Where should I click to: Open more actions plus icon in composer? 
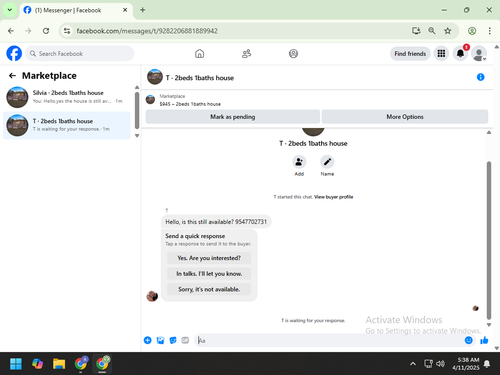tap(148, 340)
